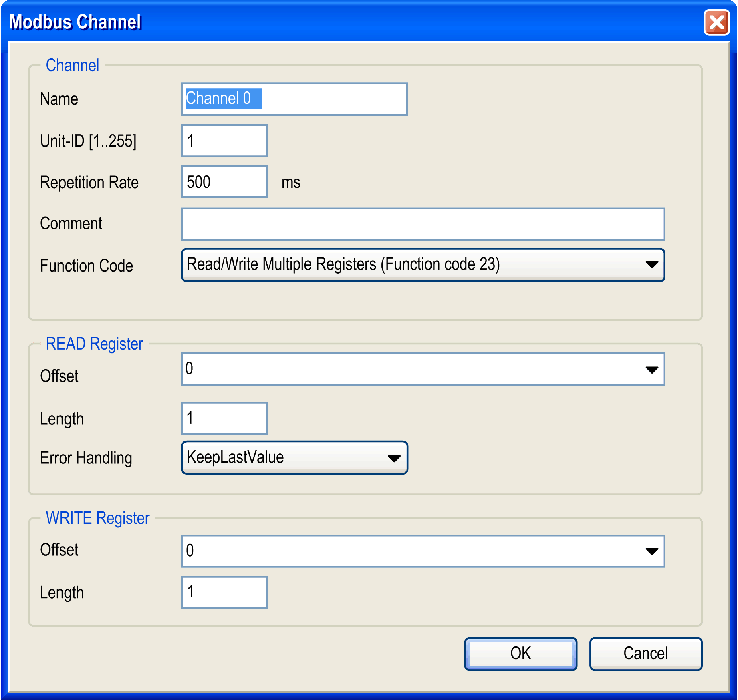
Task: Select the WRITE Register Length value
Action: (x=224, y=593)
